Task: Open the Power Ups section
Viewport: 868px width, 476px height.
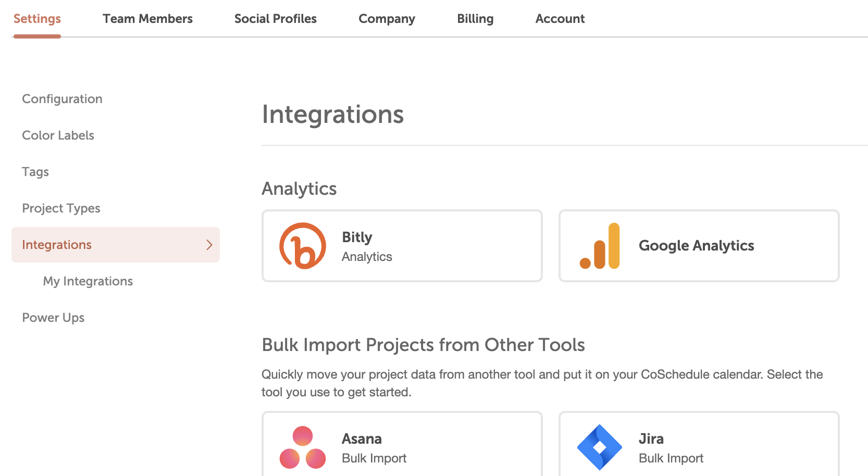Action: click(x=53, y=318)
